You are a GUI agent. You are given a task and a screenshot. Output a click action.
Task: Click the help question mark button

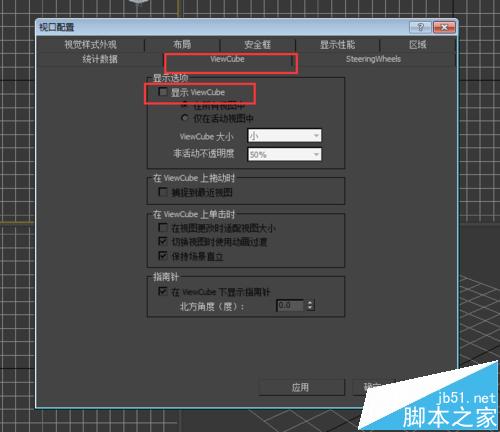(420, 27)
